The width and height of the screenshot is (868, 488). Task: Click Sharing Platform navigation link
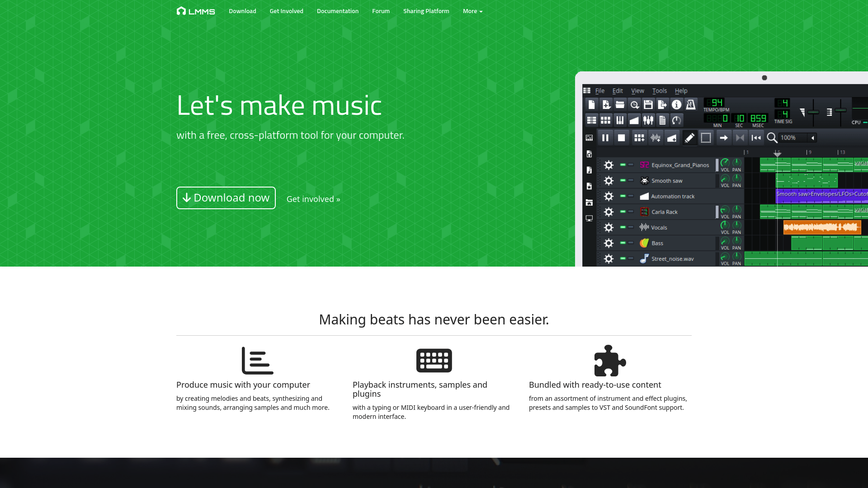[x=426, y=11]
